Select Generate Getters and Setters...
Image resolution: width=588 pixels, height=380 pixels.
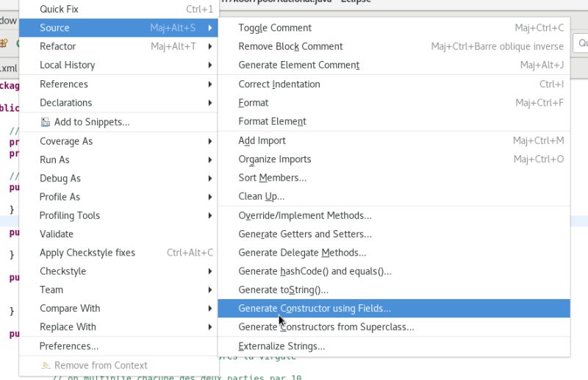[x=394, y=234]
